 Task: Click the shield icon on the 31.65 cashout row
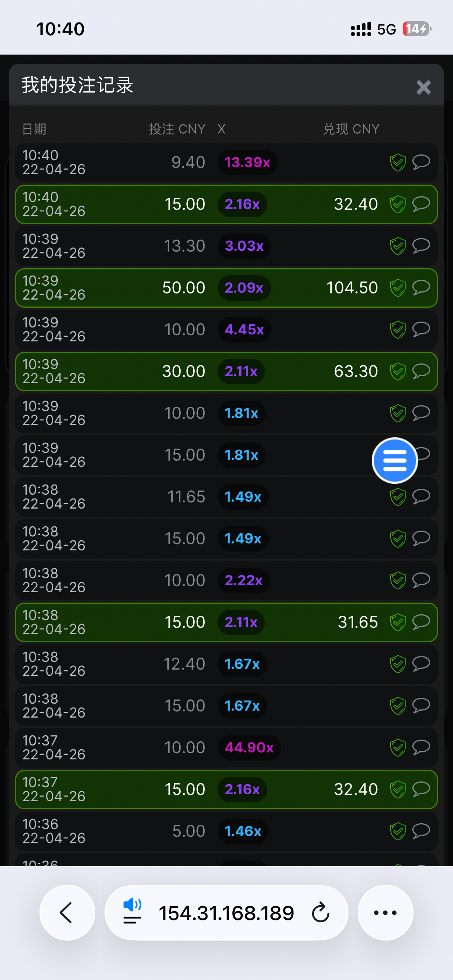point(398,622)
